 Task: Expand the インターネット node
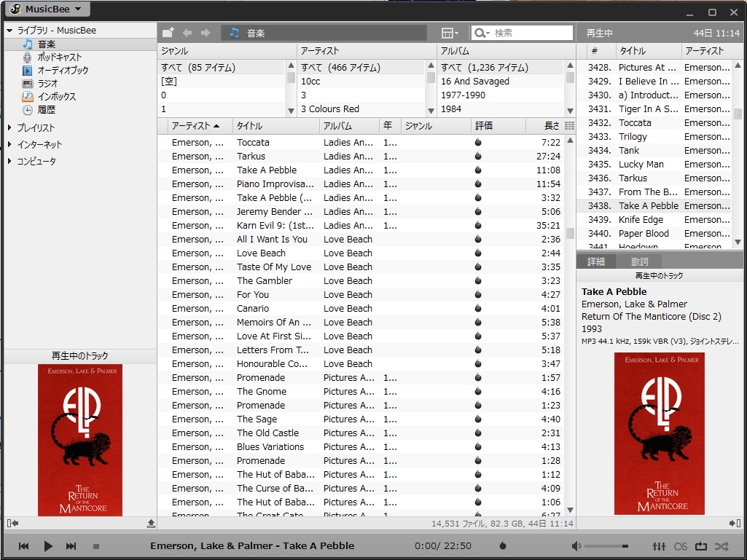click(9, 144)
